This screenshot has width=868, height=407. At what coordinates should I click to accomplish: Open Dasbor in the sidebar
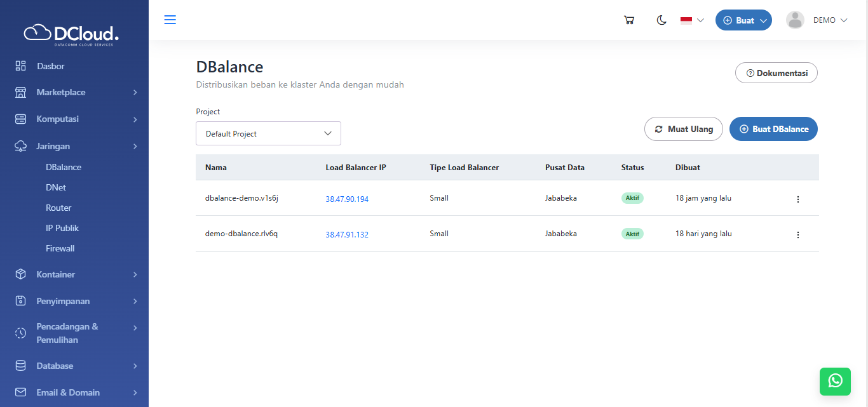tap(50, 66)
